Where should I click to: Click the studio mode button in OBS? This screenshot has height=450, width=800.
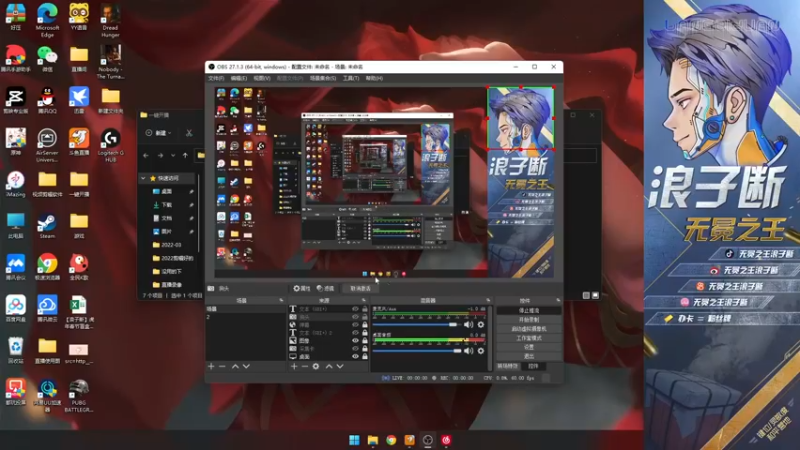(529, 338)
